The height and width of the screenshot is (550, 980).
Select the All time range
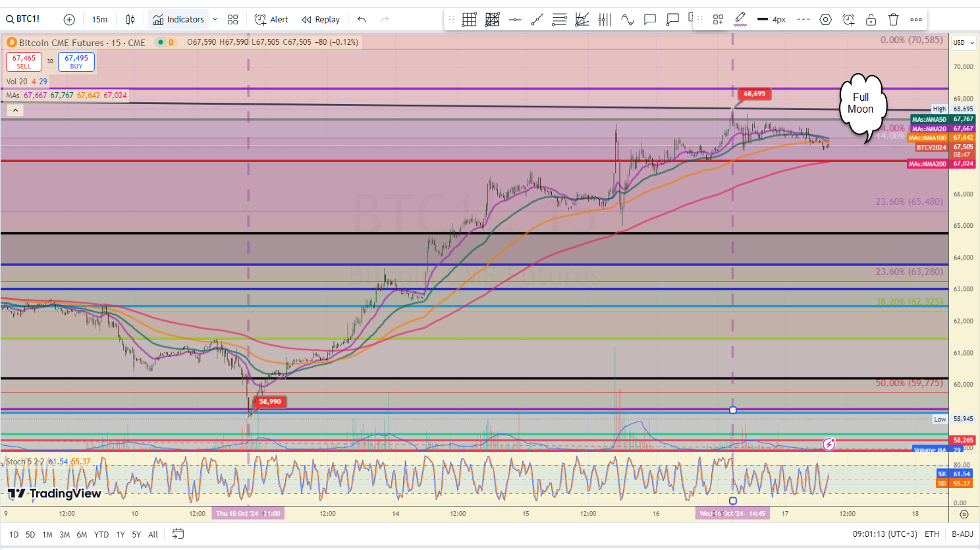click(x=153, y=534)
